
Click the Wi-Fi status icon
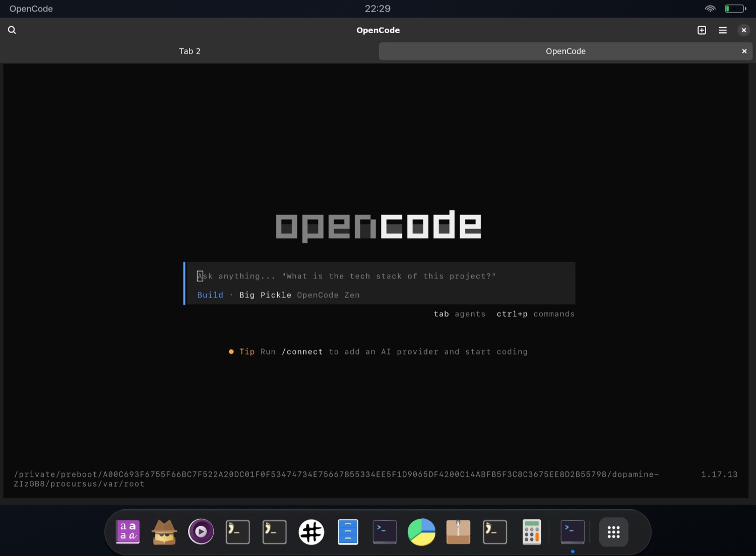710,9
